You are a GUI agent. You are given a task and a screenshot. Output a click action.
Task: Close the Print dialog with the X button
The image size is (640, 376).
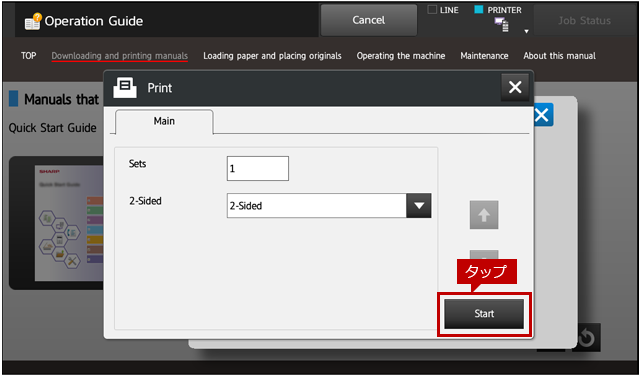click(515, 87)
